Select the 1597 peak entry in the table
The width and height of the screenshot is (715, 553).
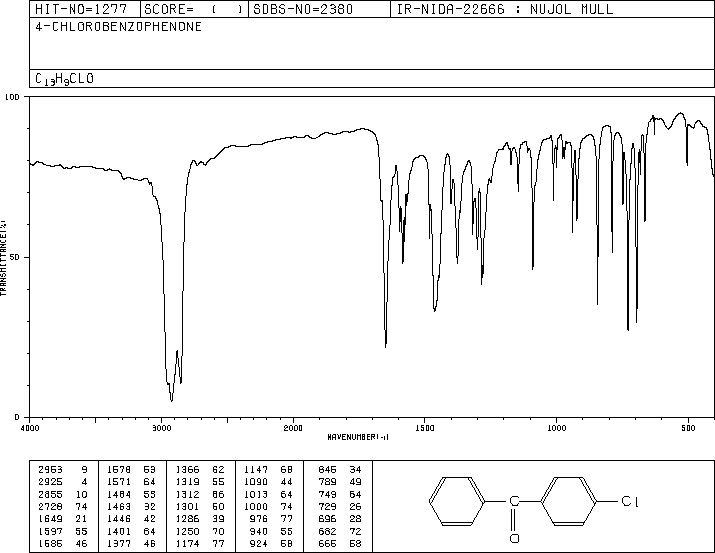(x=63, y=531)
